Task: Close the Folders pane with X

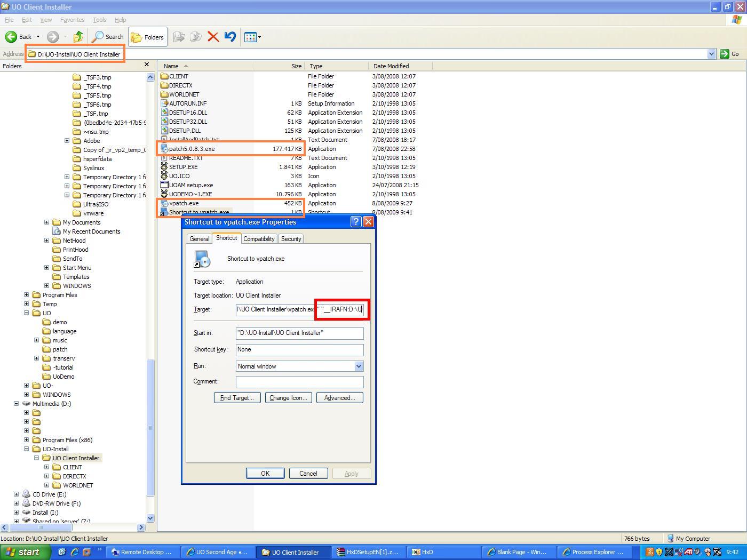Action: coord(147,65)
